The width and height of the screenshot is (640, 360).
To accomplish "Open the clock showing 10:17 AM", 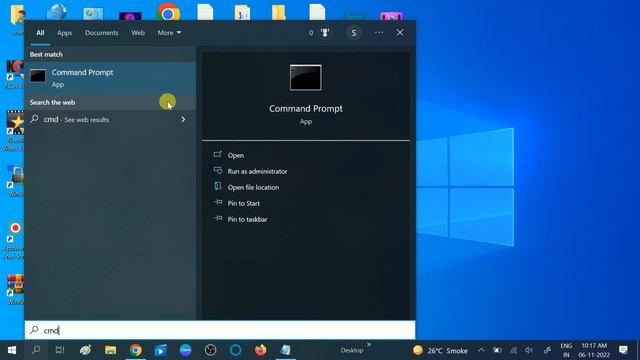I will point(594,350).
